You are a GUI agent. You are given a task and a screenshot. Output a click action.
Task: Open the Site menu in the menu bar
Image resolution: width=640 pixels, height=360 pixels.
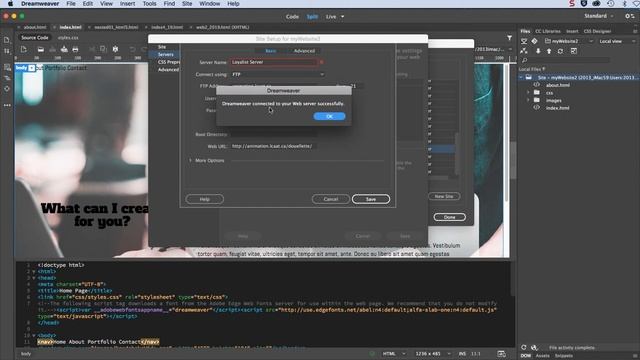187,4
